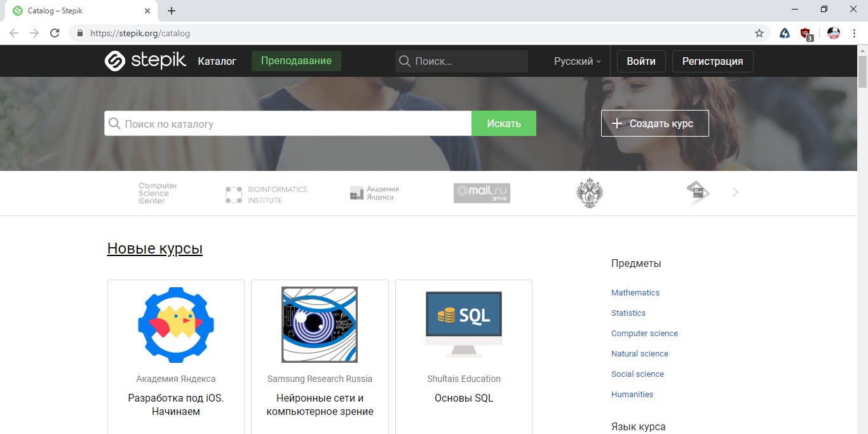
Task: Open the Каталог menu item
Action: click(217, 61)
